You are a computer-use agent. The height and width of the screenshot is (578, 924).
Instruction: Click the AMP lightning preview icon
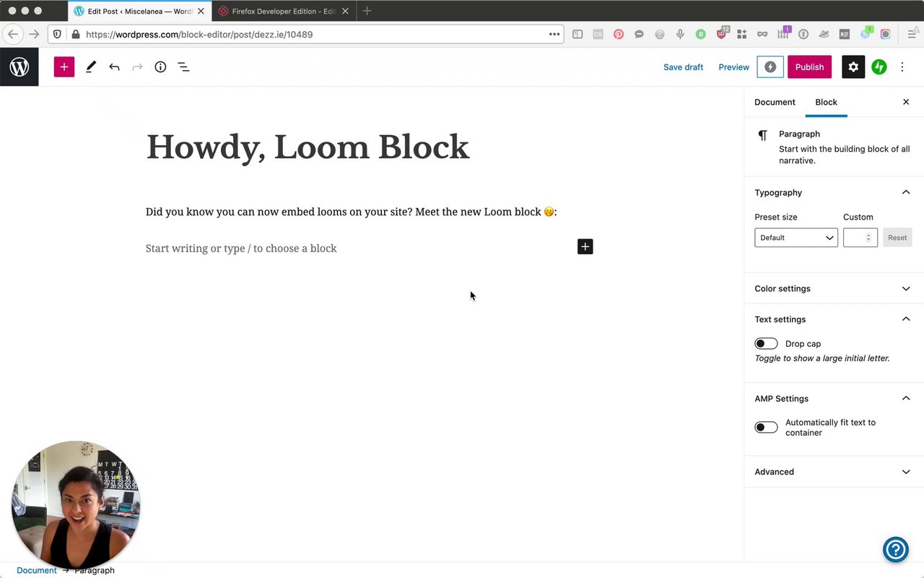[x=770, y=67]
